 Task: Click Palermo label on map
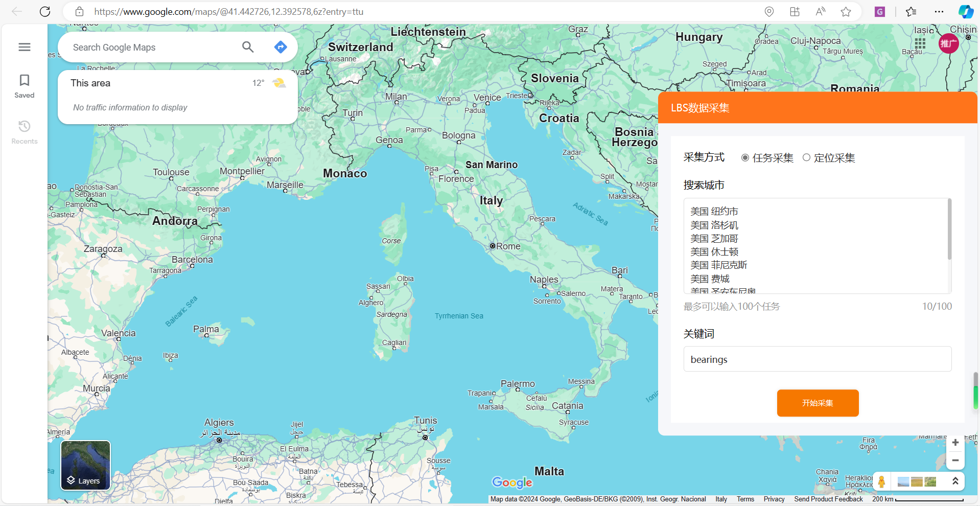[x=518, y=384]
